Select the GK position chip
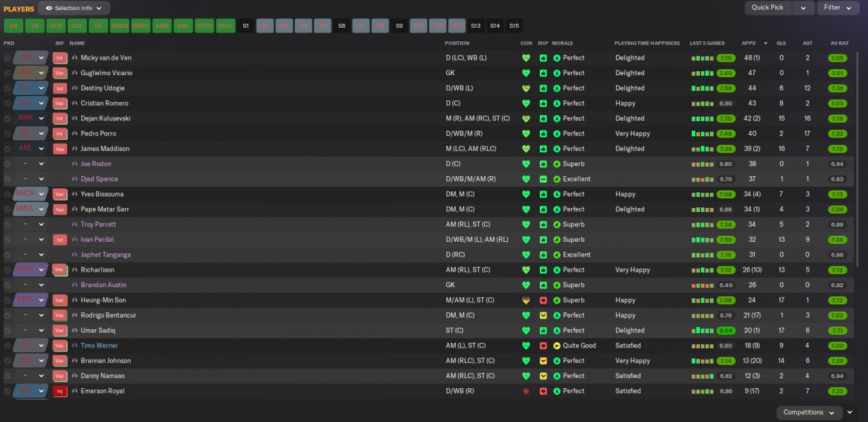This screenshot has height=422, width=868. tap(13, 26)
